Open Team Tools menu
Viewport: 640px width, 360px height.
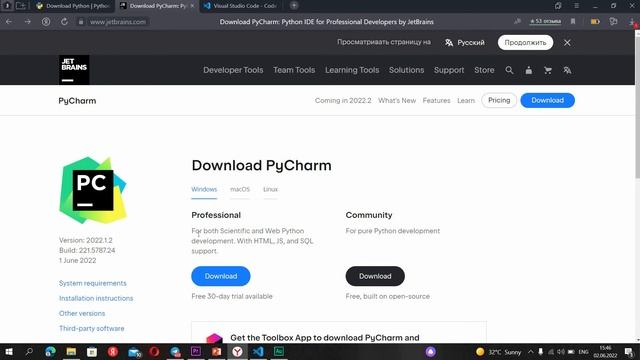pyautogui.click(x=294, y=70)
